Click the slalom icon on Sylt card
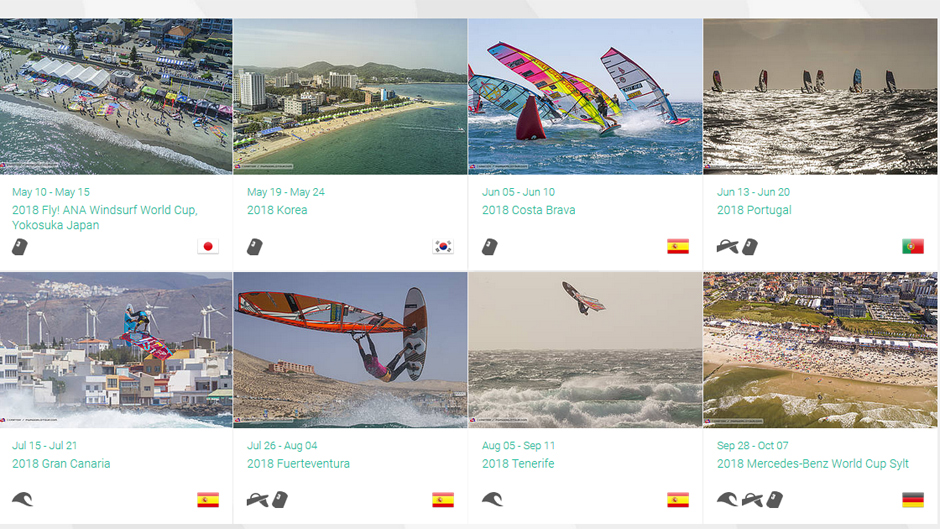The width and height of the screenshot is (940, 529). [x=775, y=500]
